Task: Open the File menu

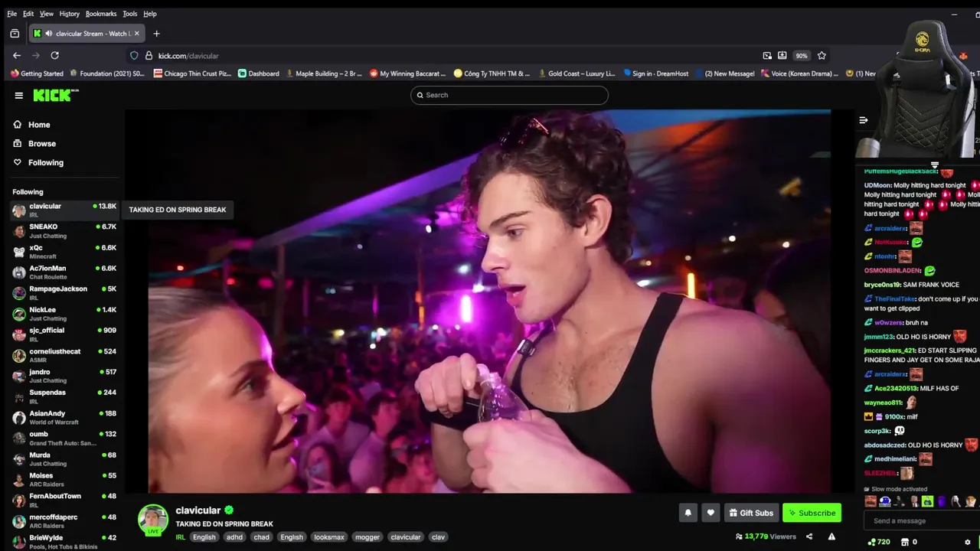Action: [x=12, y=14]
